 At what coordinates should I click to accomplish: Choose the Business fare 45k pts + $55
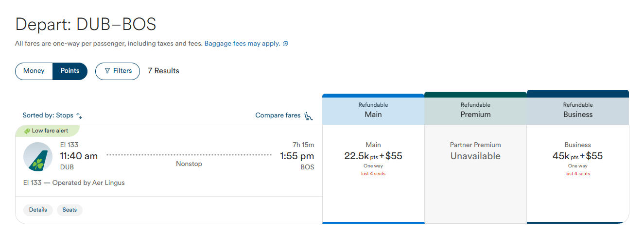[577, 157]
